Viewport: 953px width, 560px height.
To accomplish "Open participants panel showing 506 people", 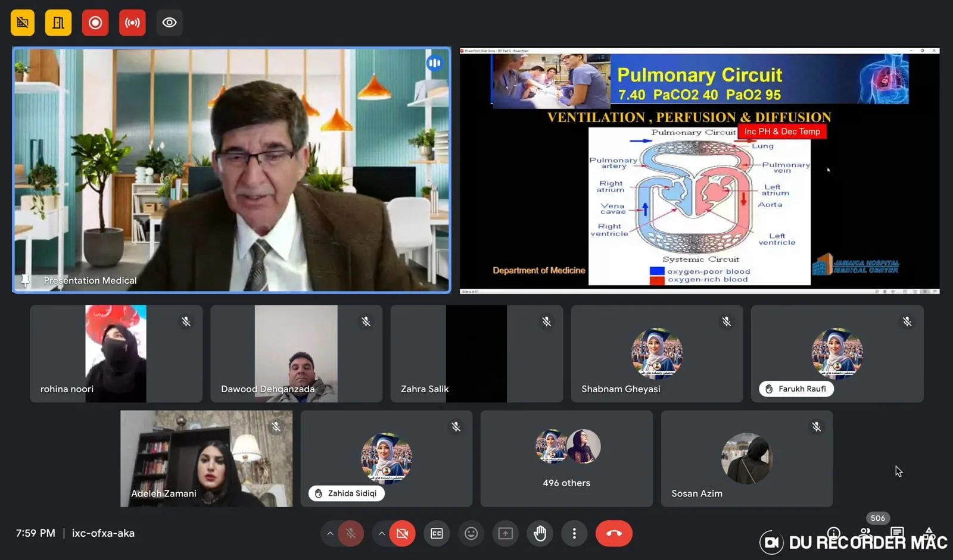I will [x=865, y=531].
